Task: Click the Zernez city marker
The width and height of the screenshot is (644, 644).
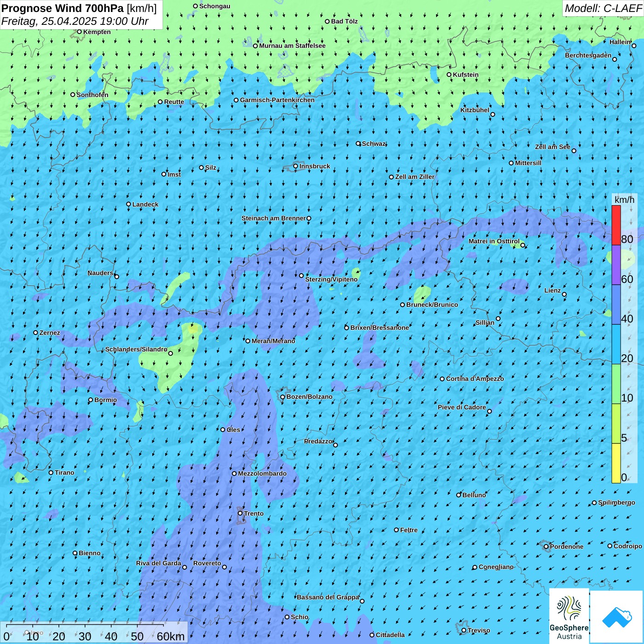Action: click(x=36, y=333)
